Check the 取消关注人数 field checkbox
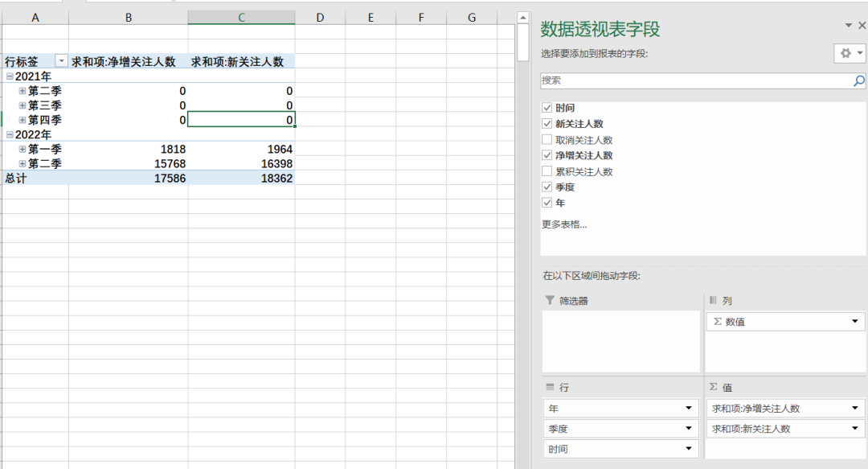Screen dimensions: 868x469 (547, 140)
